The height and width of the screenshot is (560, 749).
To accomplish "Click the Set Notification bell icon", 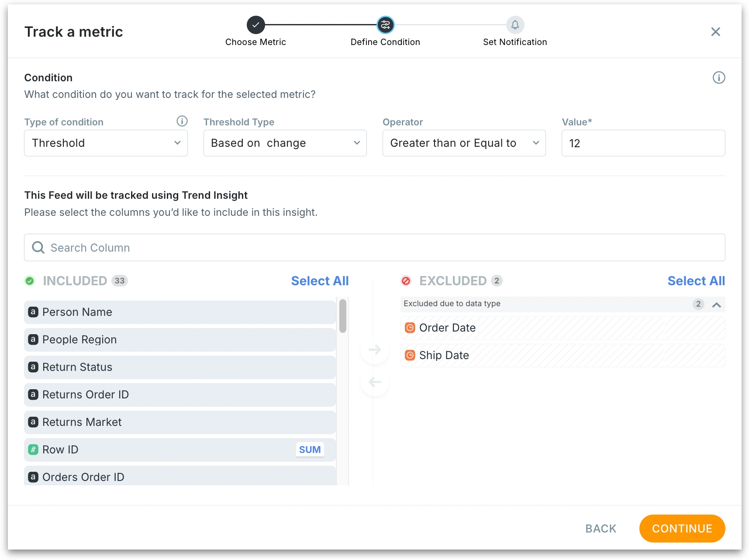I will pos(515,25).
